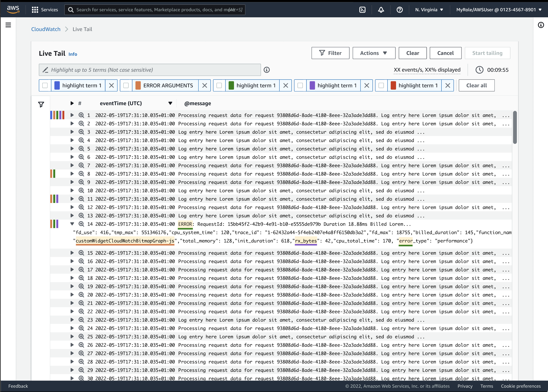Click the AWS logo home icon
This screenshot has width=548, height=392.
click(13, 9)
